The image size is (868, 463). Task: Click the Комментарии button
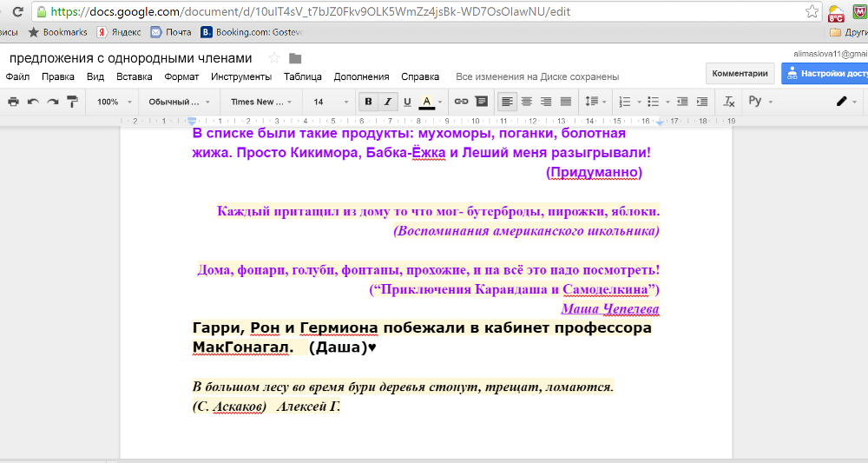tap(740, 74)
